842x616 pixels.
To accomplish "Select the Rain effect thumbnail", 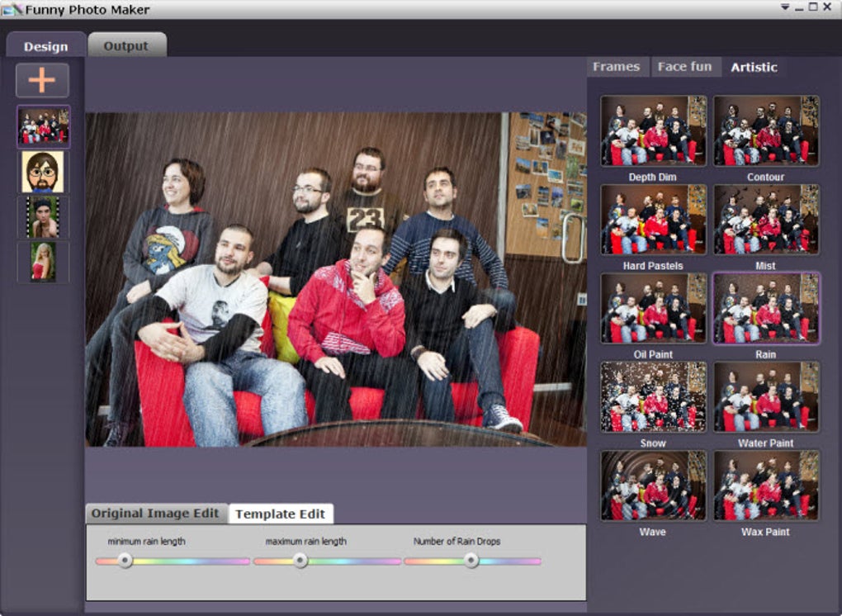I will click(x=766, y=308).
